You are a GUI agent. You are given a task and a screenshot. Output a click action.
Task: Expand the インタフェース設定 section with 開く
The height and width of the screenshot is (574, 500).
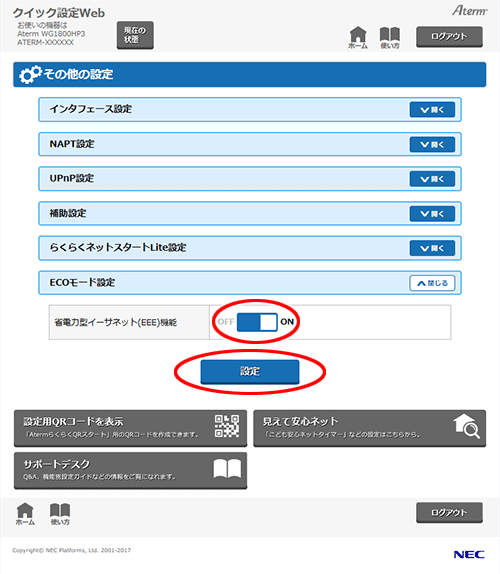[x=432, y=109]
